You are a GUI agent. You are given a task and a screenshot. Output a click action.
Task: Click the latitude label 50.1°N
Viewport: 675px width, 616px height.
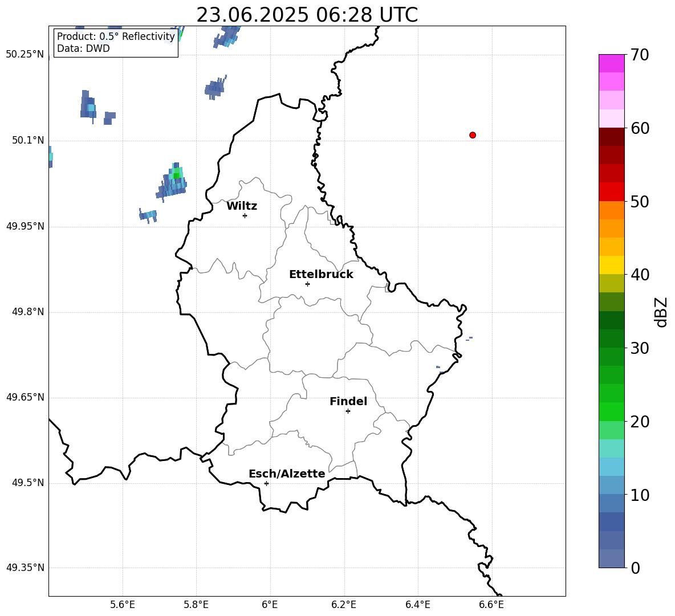click(x=28, y=140)
